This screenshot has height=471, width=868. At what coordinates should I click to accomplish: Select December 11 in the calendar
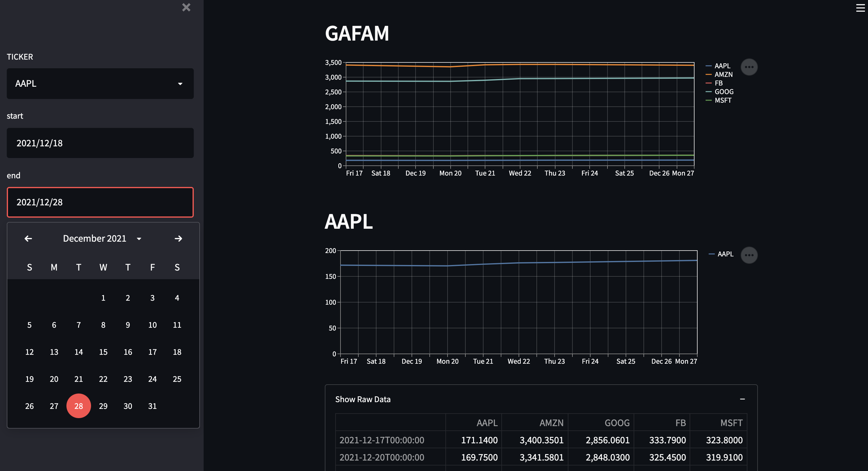coord(177,325)
